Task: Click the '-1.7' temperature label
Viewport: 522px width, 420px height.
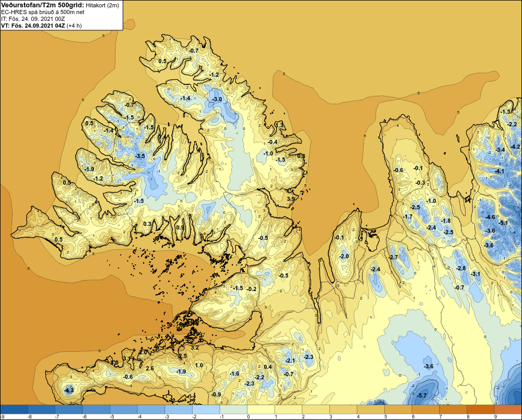Action: pos(408,217)
